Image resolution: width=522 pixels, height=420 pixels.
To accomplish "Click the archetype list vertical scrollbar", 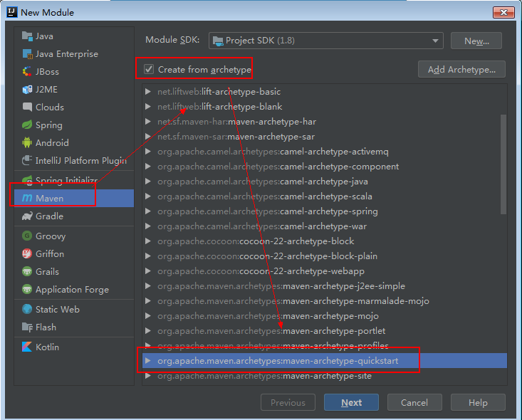I will click(503, 164).
